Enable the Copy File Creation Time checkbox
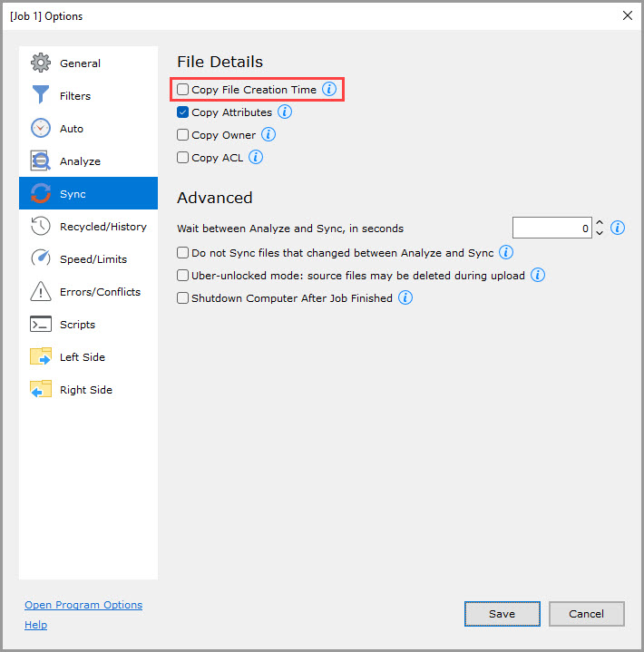The width and height of the screenshot is (644, 652). [x=183, y=90]
